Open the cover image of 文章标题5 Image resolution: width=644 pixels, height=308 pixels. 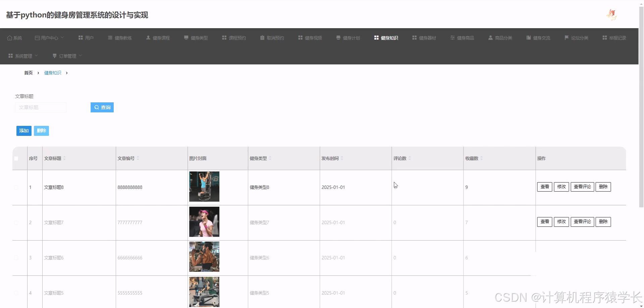(x=204, y=292)
